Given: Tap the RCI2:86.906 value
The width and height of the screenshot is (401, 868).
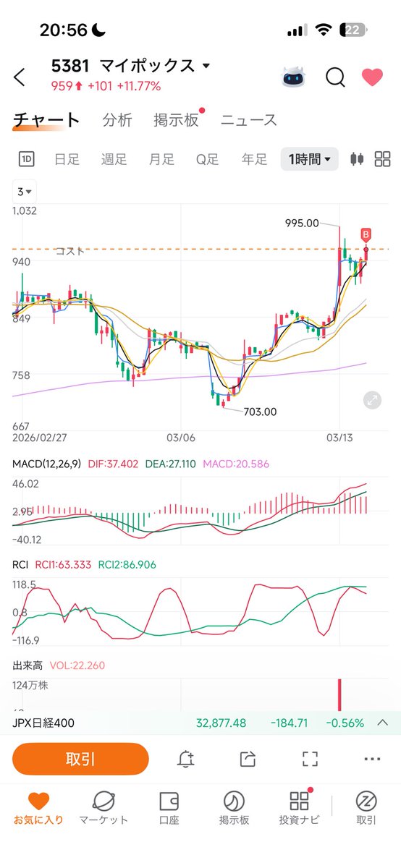Looking at the screenshot, I should [127, 564].
